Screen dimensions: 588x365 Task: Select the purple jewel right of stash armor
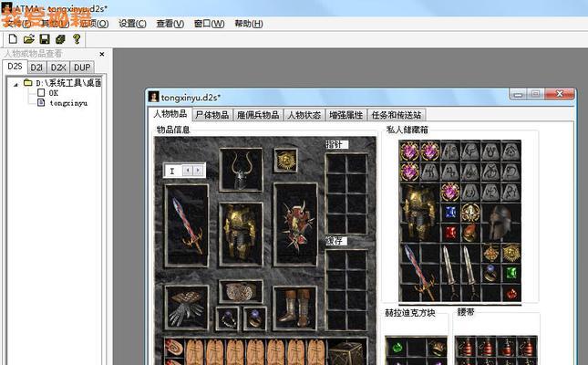(450, 192)
